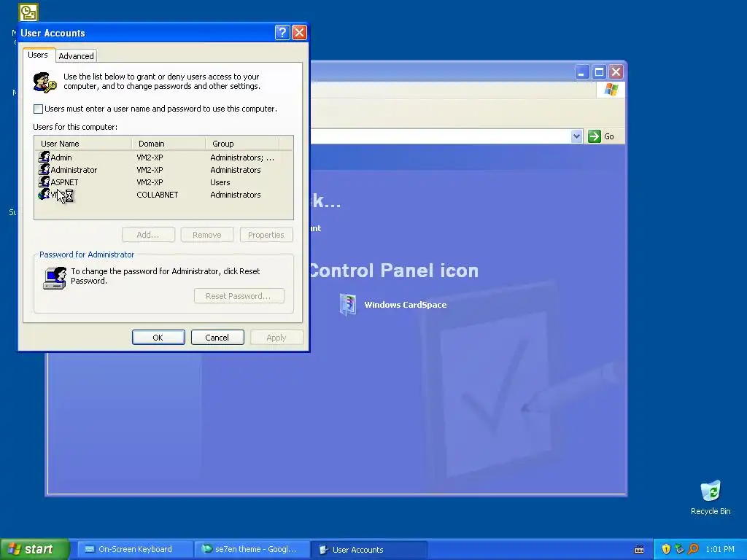747x560 pixels.
Task: Click the Administrators group cell in COLLABNET row
Action: click(x=236, y=195)
